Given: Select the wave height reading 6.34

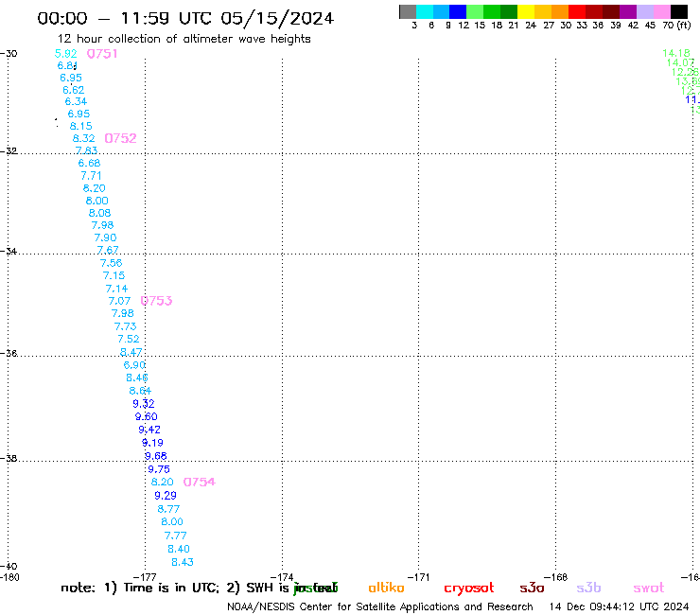Looking at the screenshot, I should tap(76, 101).
